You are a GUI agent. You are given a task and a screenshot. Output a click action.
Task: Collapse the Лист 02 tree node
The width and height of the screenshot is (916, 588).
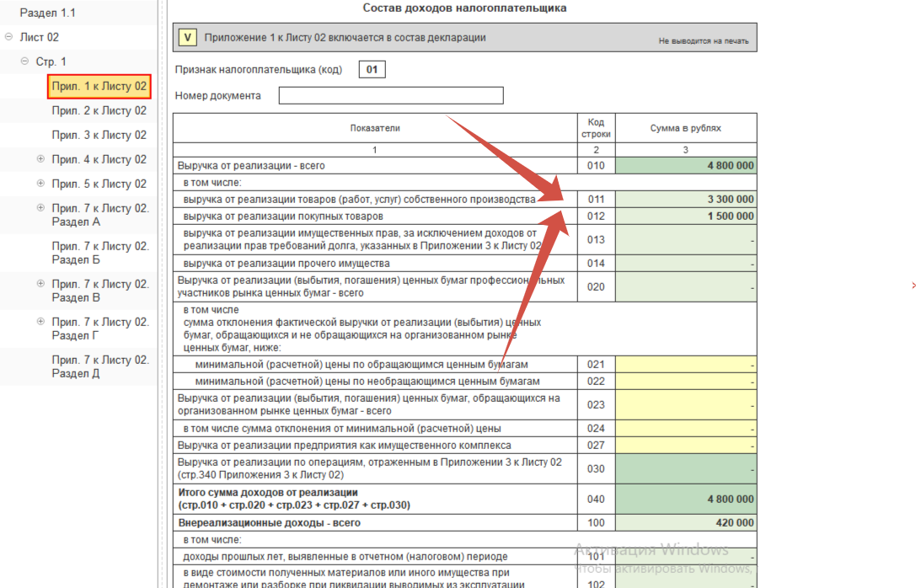click(x=8, y=37)
